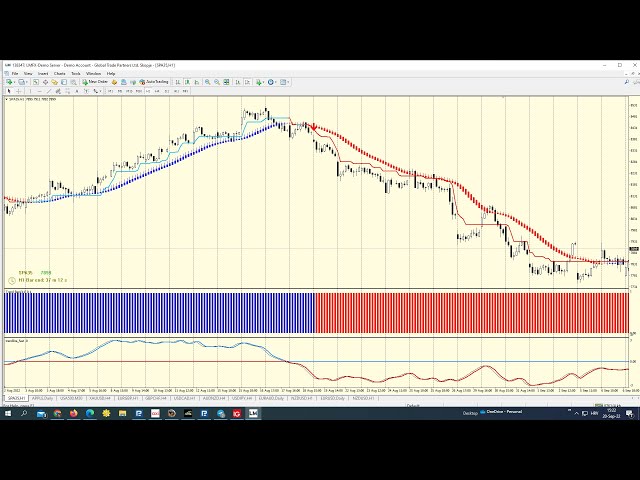640x480 pixels.
Task: Toggle the M1 timeframe button
Action: click(x=110, y=91)
